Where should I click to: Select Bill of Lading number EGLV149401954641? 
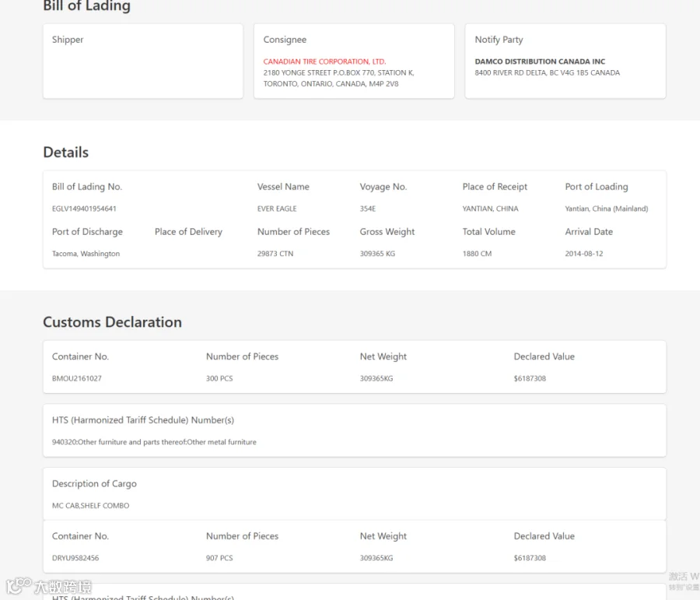[x=84, y=209]
